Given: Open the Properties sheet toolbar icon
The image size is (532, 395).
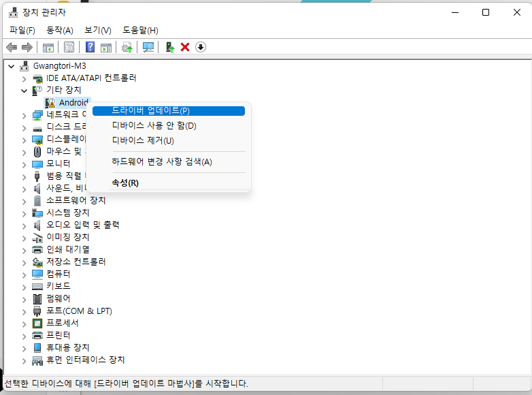Looking at the screenshot, I should click(69, 47).
